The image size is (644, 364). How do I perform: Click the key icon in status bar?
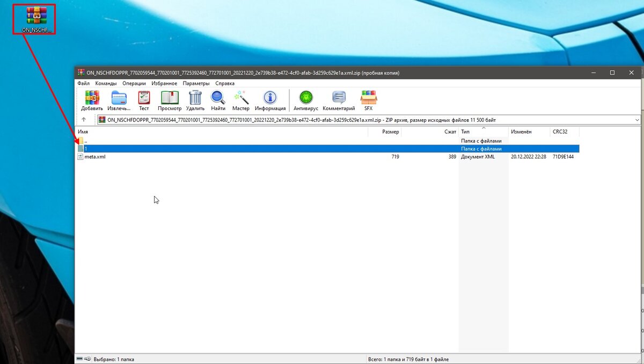click(87, 359)
